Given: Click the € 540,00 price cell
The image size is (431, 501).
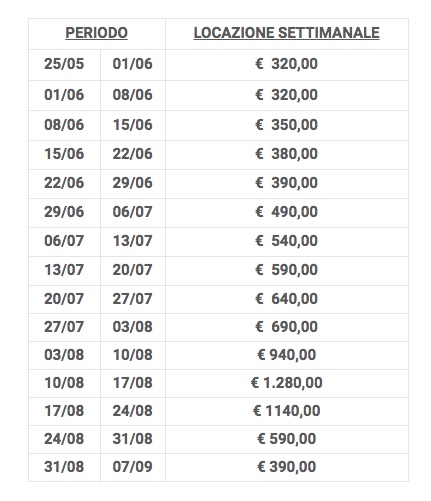Looking at the screenshot, I should tap(286, 241).
